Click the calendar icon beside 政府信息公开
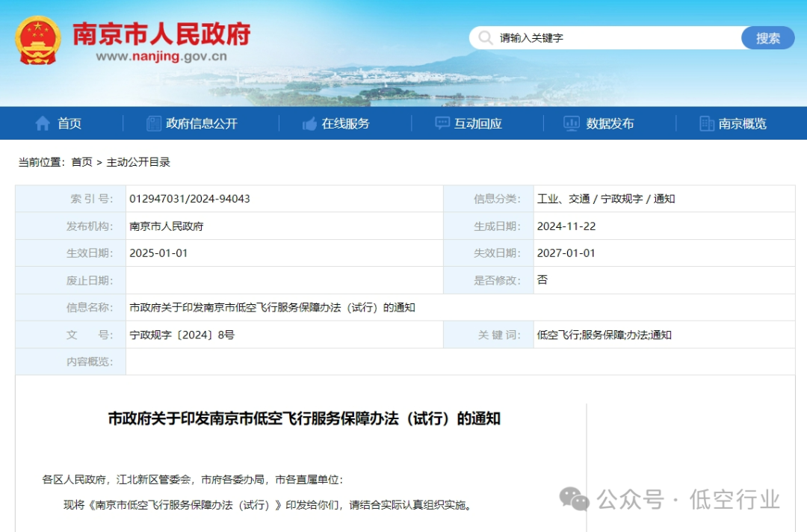This screenshot has width=807, height=532. tap(153, 123)
